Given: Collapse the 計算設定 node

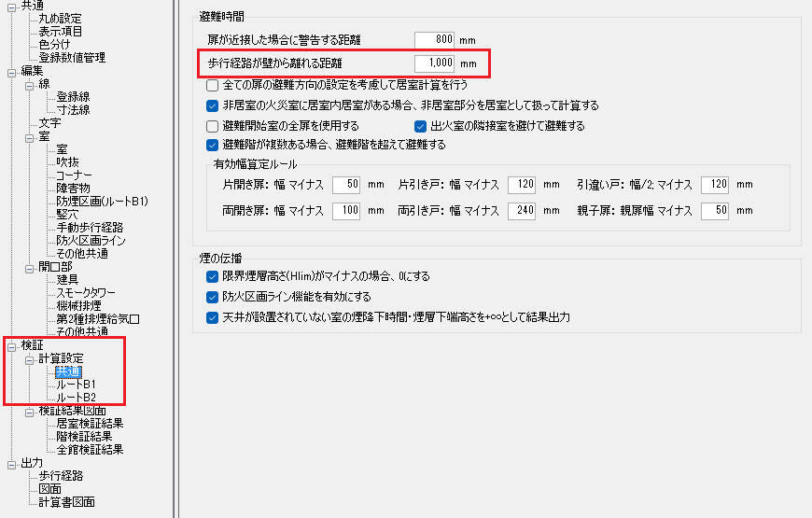Looking at the screenshot, I should (30, 360).
